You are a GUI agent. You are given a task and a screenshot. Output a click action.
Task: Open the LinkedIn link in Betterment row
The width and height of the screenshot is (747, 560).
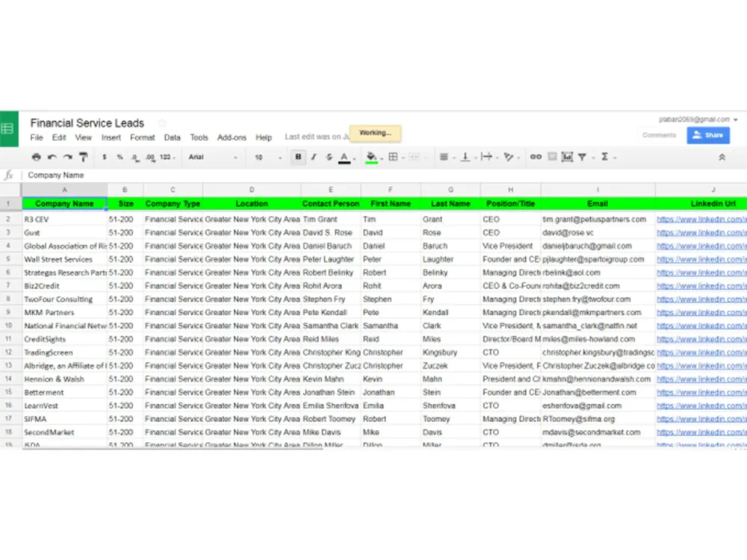click(x=701, y=393)
